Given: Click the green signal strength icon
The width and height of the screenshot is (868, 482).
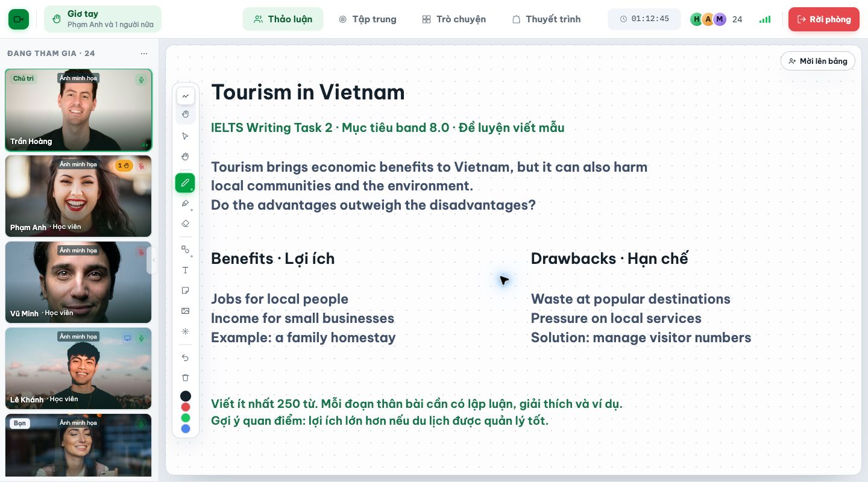Looking at the screenshot, I should 765,19.
